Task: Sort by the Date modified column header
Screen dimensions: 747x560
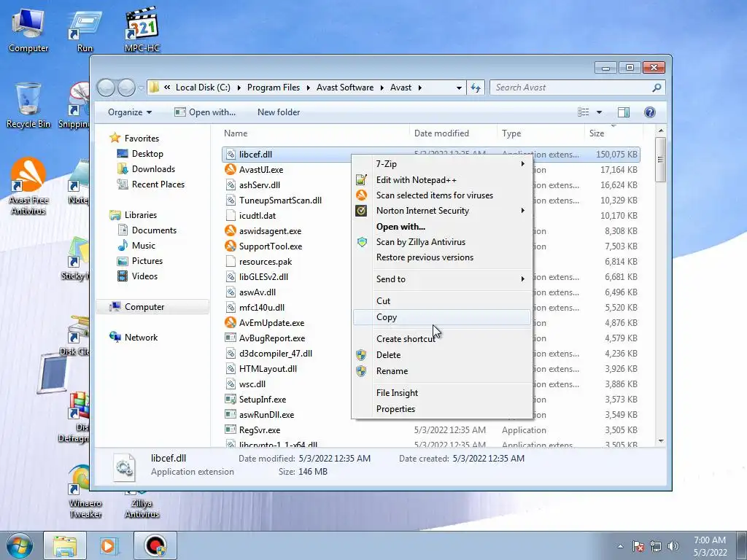Action: point(454,133)
